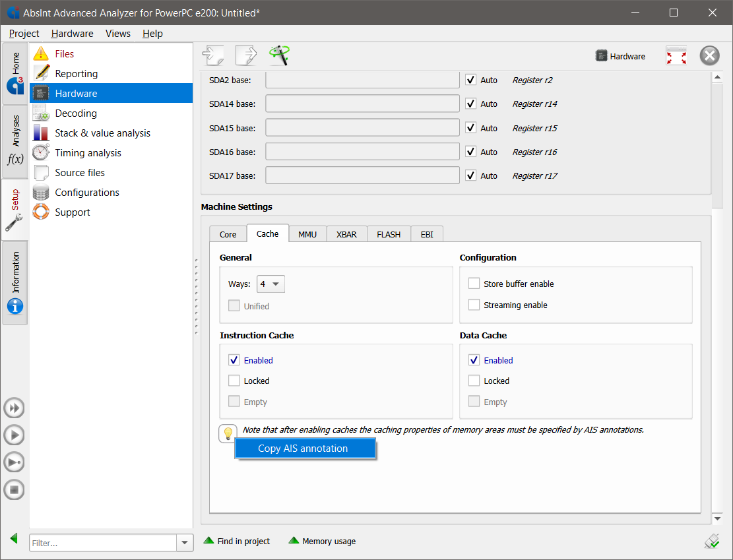Screen dimensions: 733x560
Task: Open the Setup wrench side tab
Action: click(x=15, y=209)
